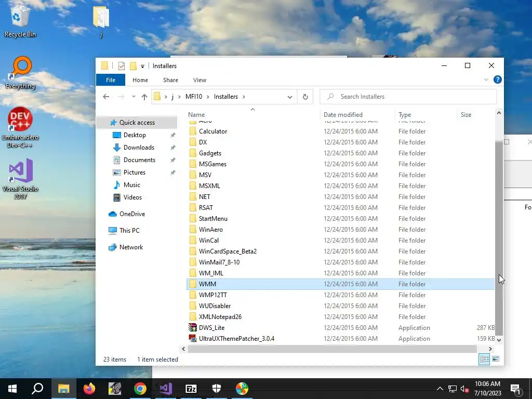Click the muted volume tray icon
This screenshot has height=399, width=532.
(465, 389)
